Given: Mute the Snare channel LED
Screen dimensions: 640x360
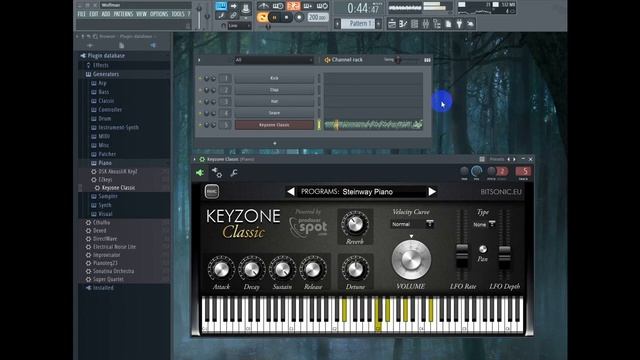Looking at the screenshot, I should [x=200, y=113].
